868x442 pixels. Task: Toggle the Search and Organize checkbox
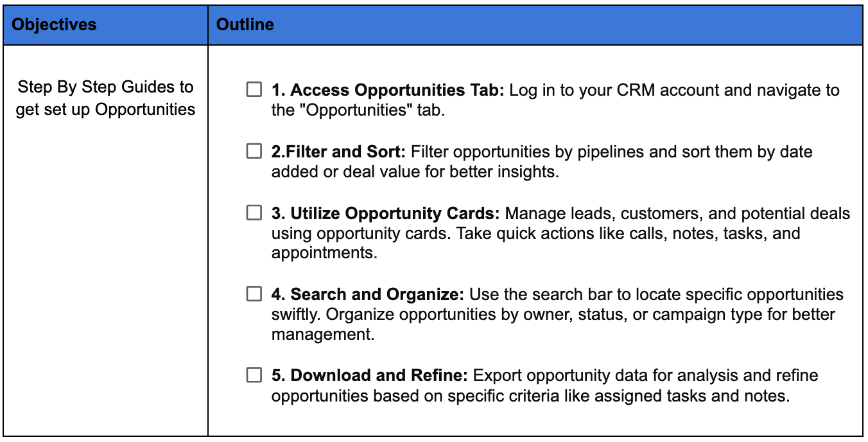[254, 294]
